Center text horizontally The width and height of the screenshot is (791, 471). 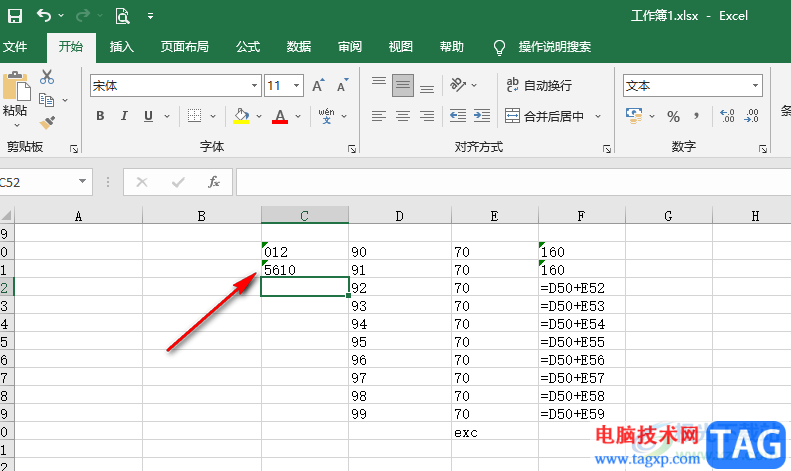click(x=403, y=116)
